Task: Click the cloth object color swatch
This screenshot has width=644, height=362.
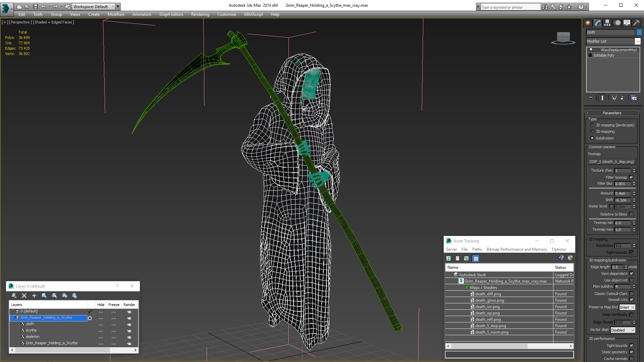Action: pos(639,32)
